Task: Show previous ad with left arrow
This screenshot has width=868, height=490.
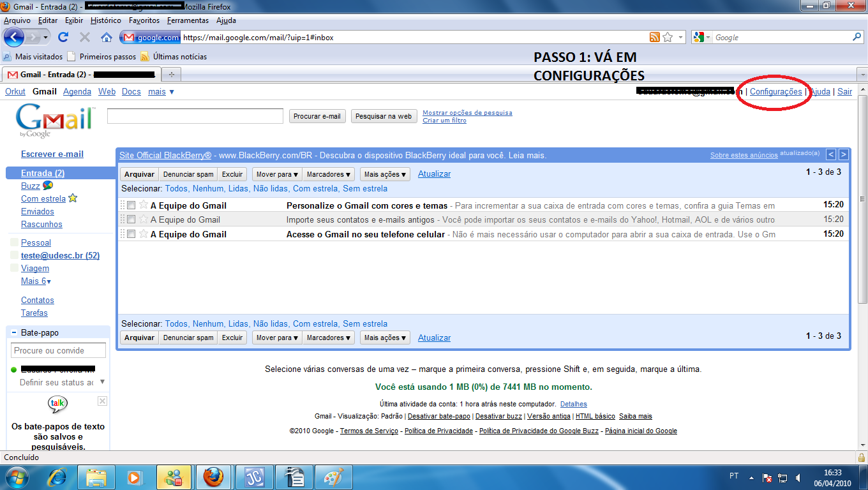Action: coord(831,154)
